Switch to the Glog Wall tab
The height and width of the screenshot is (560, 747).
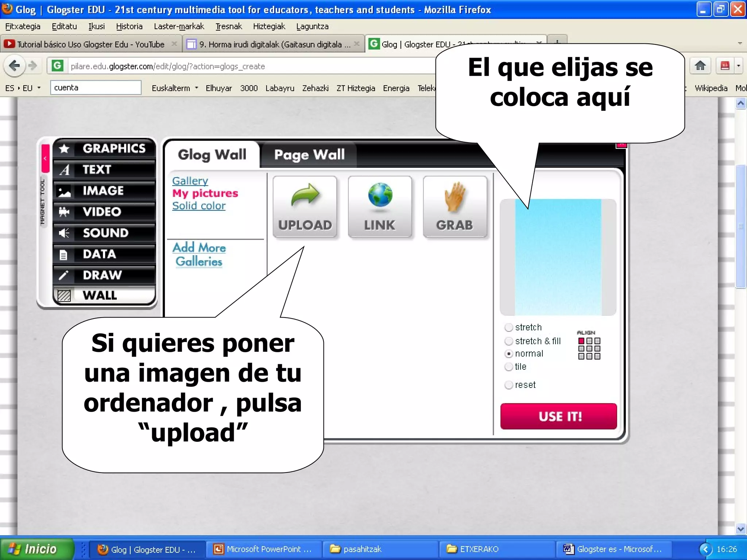pyautogui.click(x=212, y=155)
